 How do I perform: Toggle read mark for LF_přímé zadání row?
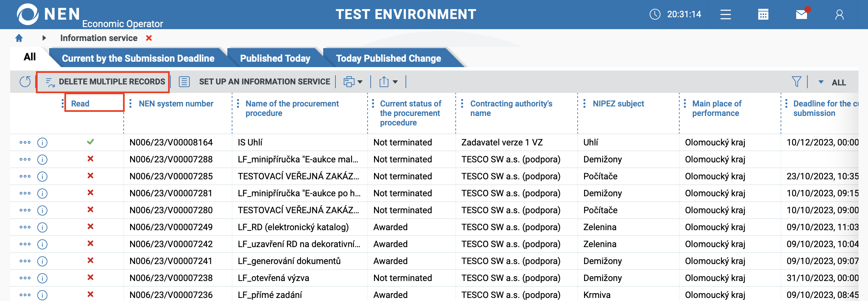pyautogui.click(x=90, y=295)
